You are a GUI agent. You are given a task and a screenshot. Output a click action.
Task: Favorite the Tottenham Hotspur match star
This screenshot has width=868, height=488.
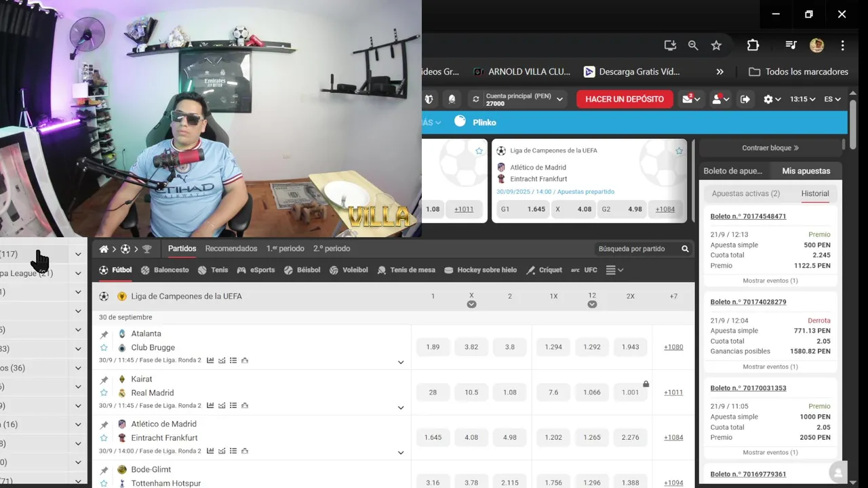[x=104, y=483]
